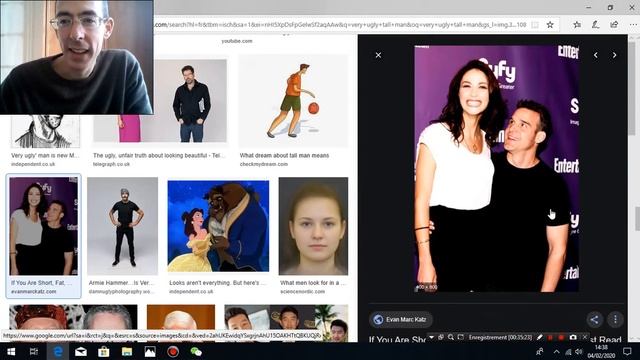
Task: Share the previewed image
Action: pyautogui.click(x=594, y=319)
